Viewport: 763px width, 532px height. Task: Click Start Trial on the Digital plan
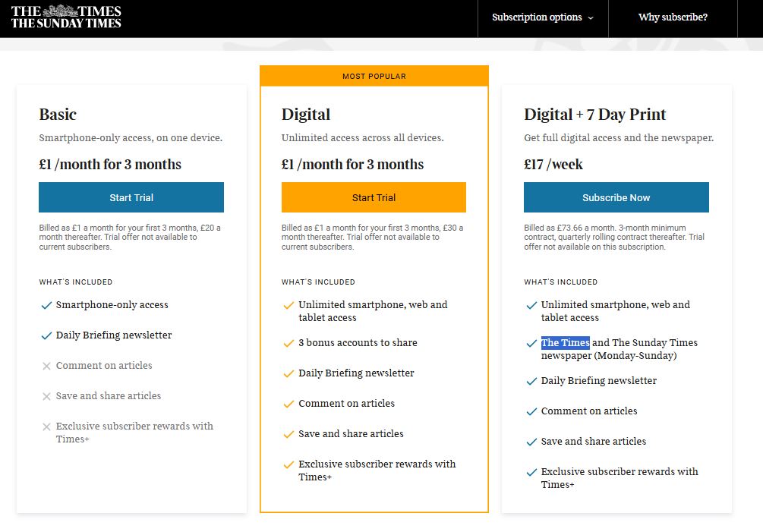click(374, 197)
